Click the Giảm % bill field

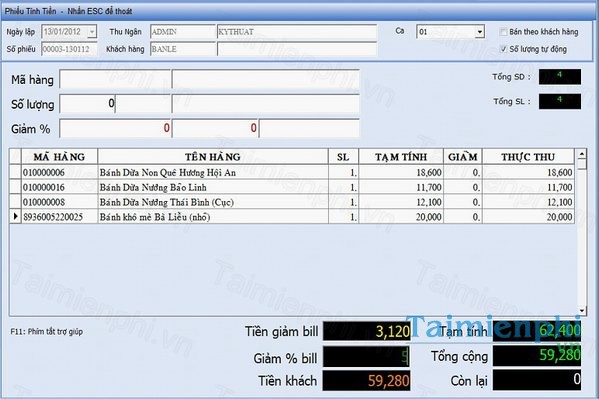[367, 357]
